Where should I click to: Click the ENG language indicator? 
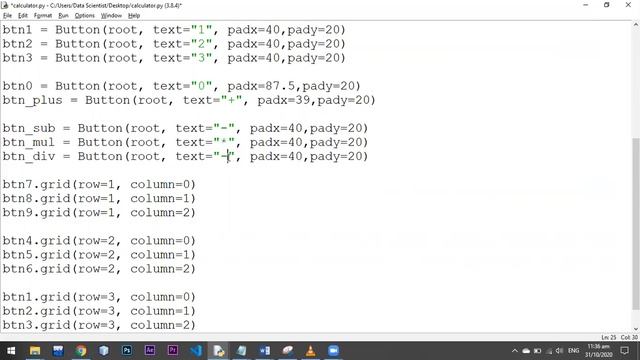coord(573,351)
